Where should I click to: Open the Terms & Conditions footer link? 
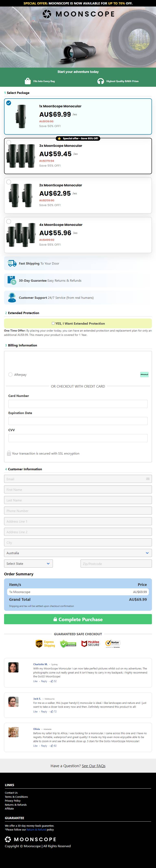16,797
